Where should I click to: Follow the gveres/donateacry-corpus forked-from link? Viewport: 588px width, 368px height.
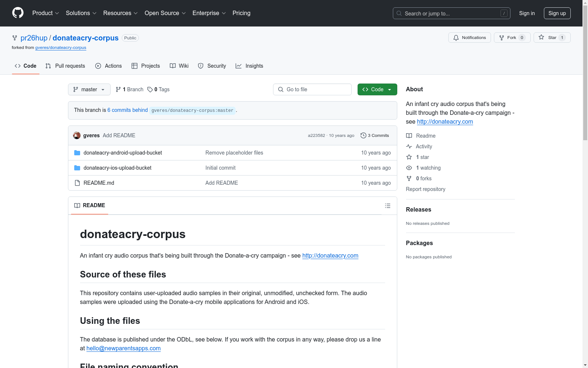point(61,47)
